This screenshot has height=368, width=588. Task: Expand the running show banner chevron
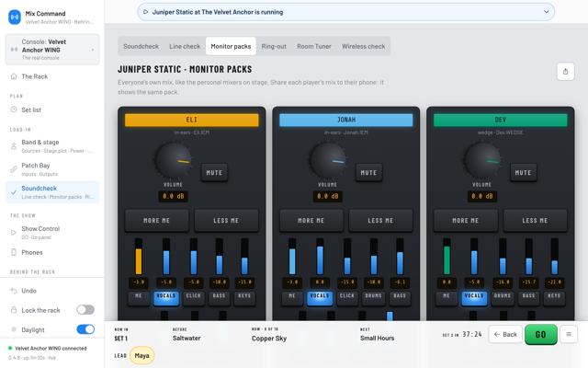click(x=547, y=12)
